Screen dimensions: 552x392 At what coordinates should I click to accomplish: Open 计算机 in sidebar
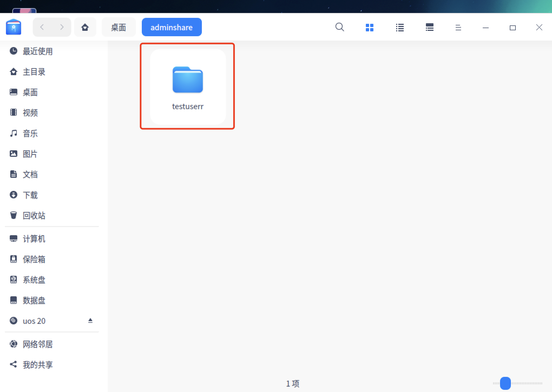tap(34, 239)
